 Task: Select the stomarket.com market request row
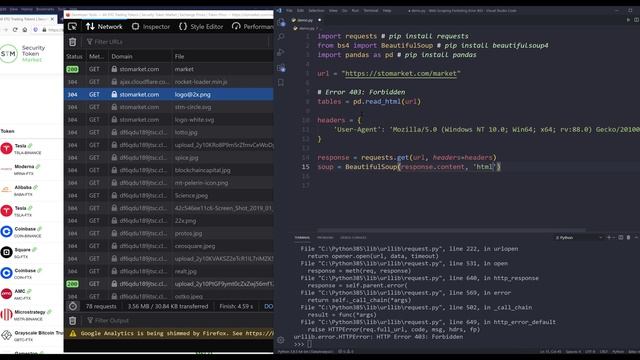169,69
